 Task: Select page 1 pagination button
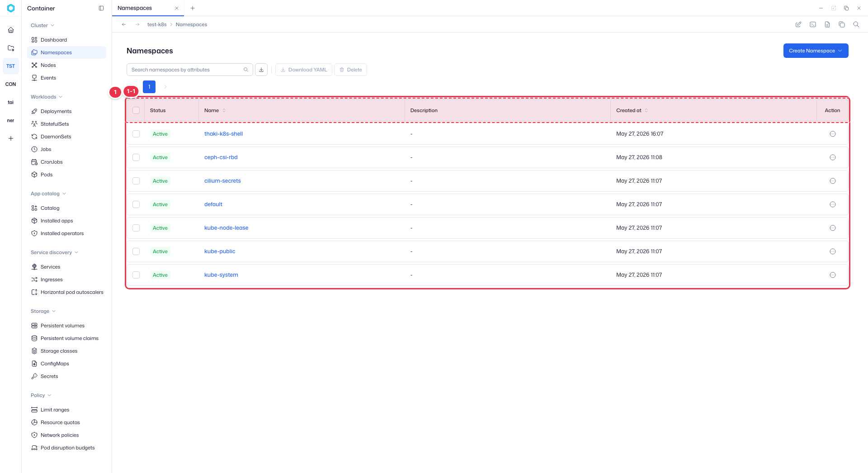pos(149,87)
